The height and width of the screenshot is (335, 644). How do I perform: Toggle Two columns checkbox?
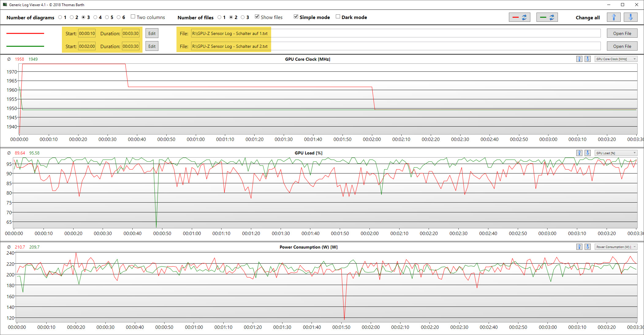pos(133,17)
